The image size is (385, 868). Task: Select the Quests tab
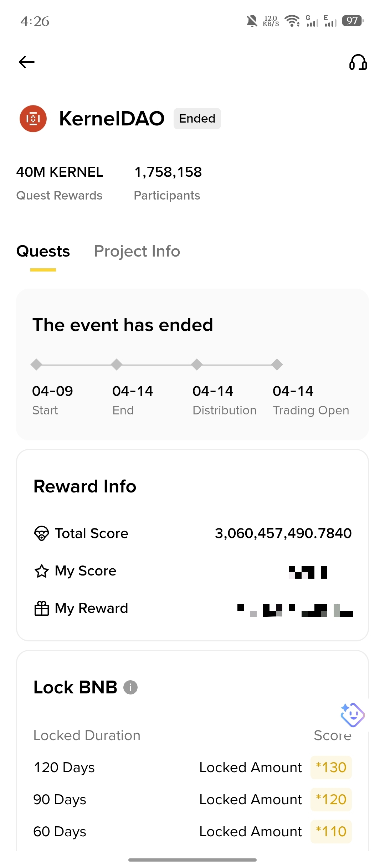point(43,251)
